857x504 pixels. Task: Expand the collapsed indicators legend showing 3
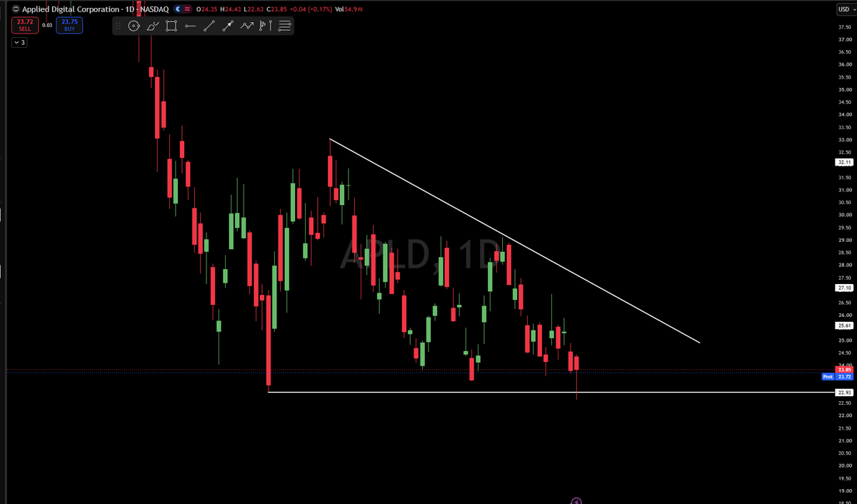pos(19,43)
